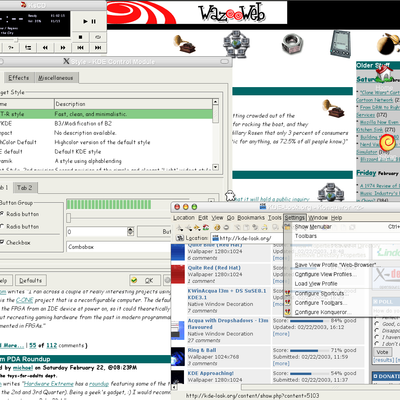Select the T-R style row
This screenshot has width=400, height=400.
coord(106,114)
